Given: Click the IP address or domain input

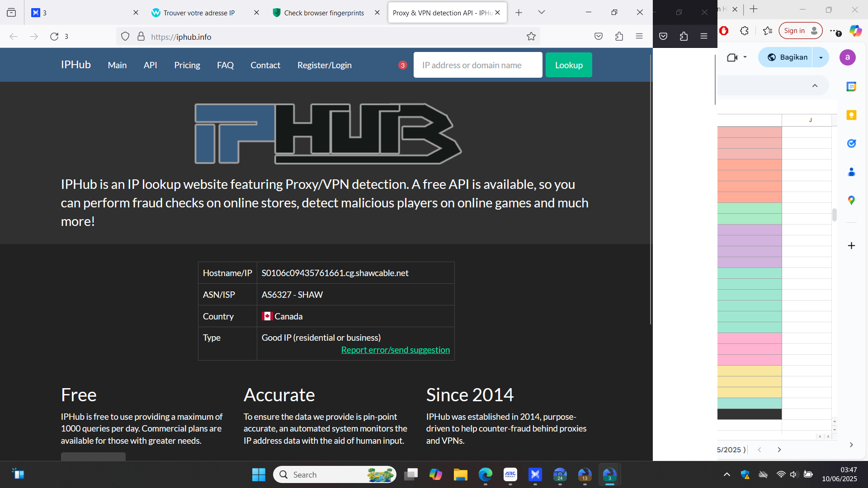Looking at the screenshot, I should point(477,65).
